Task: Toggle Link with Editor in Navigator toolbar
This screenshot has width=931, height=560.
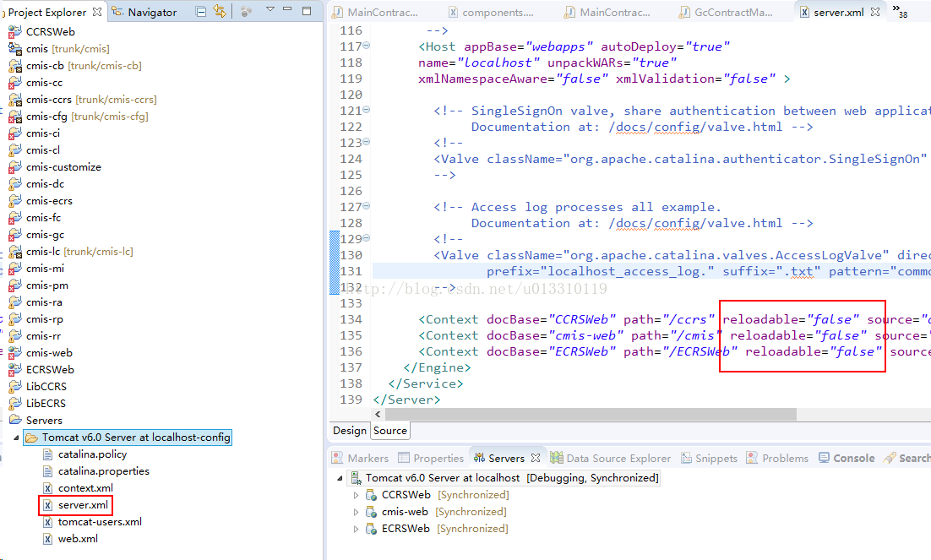Action: pyautogui.click(x=220, y=12)
